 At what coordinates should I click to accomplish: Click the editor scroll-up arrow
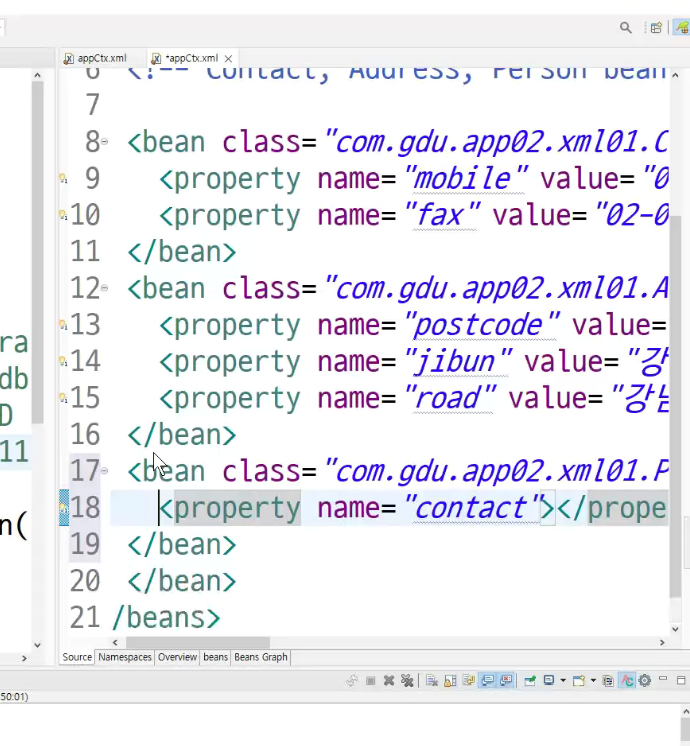pyautogui.click(x=675, y=75)
